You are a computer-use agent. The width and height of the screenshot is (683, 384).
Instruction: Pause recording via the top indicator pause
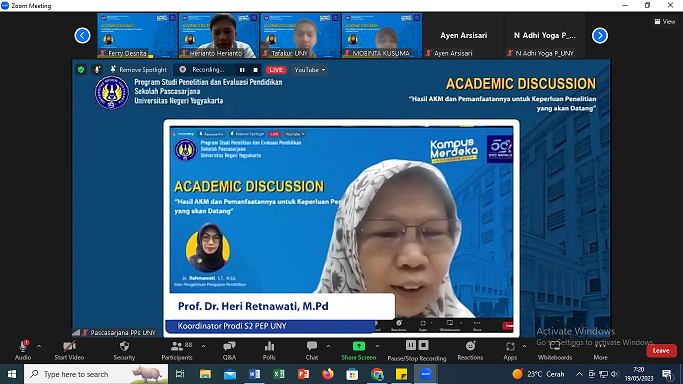(242, 70)
